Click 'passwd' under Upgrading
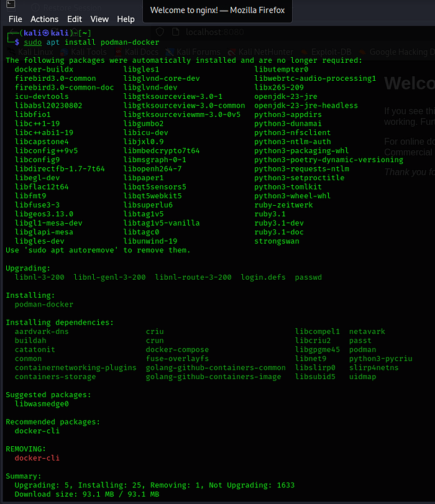435x504 pixels. point(308,277)
